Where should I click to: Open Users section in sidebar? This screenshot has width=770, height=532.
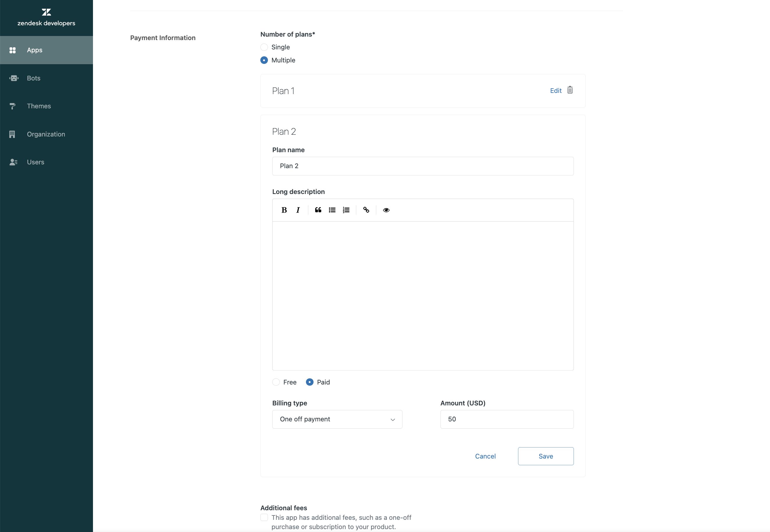tap(46, 162)
